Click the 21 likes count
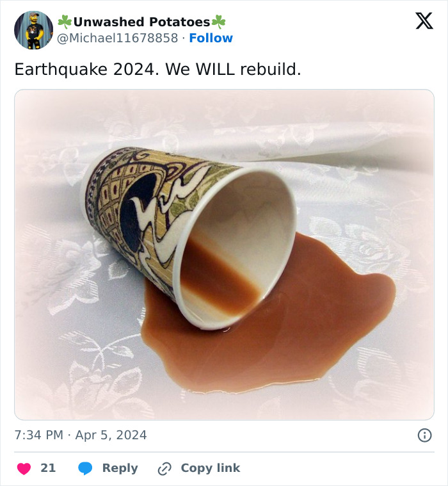Viewport: 448px width, 486px height. pyautogui.click(x=48, y=468)
